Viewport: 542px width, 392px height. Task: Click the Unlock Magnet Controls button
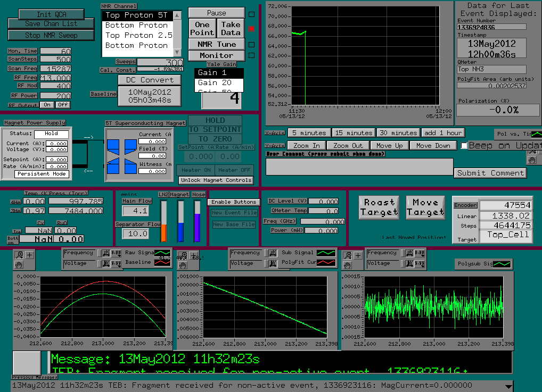[216, 180]
